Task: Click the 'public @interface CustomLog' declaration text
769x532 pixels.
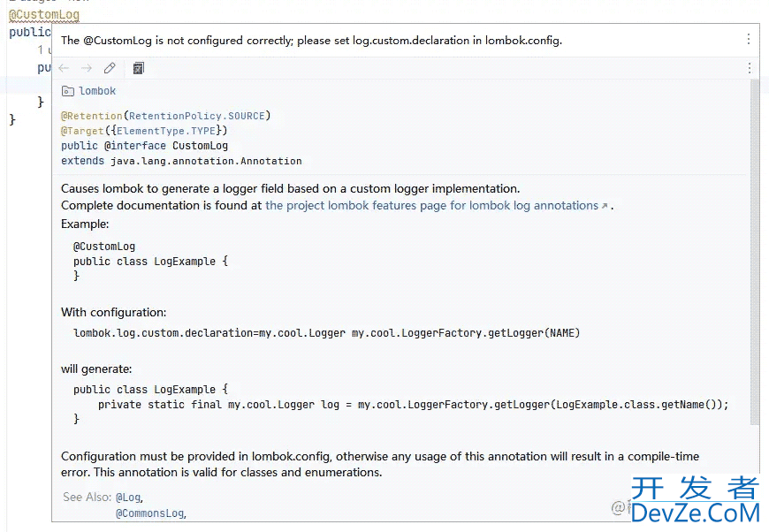Action: 145,146
